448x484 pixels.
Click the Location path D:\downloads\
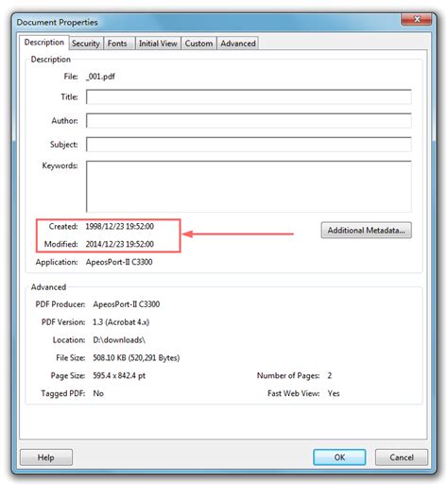119,340
